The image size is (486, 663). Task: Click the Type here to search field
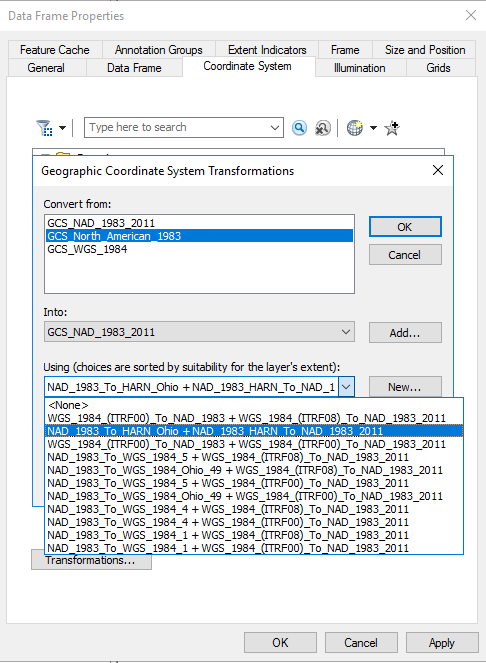(x=177, y=127)
